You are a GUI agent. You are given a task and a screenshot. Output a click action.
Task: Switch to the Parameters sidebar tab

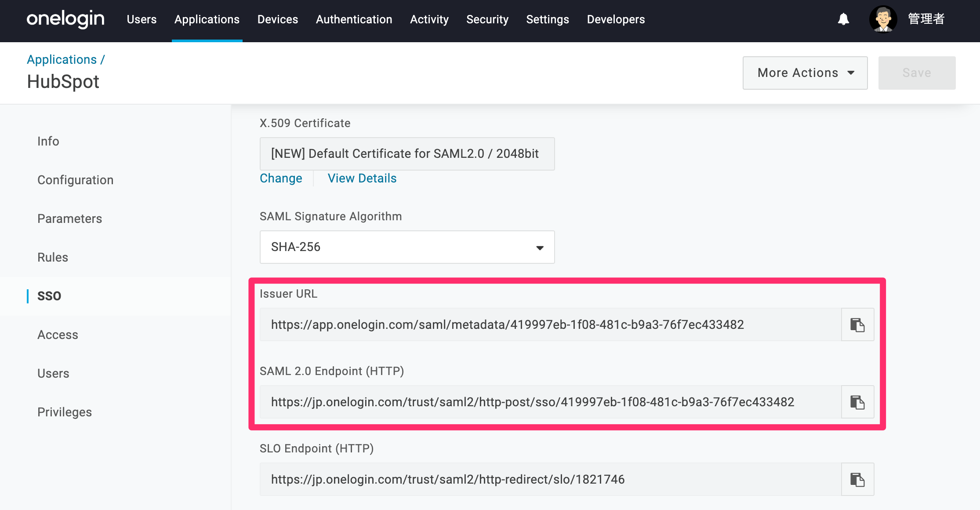[70, 219]
